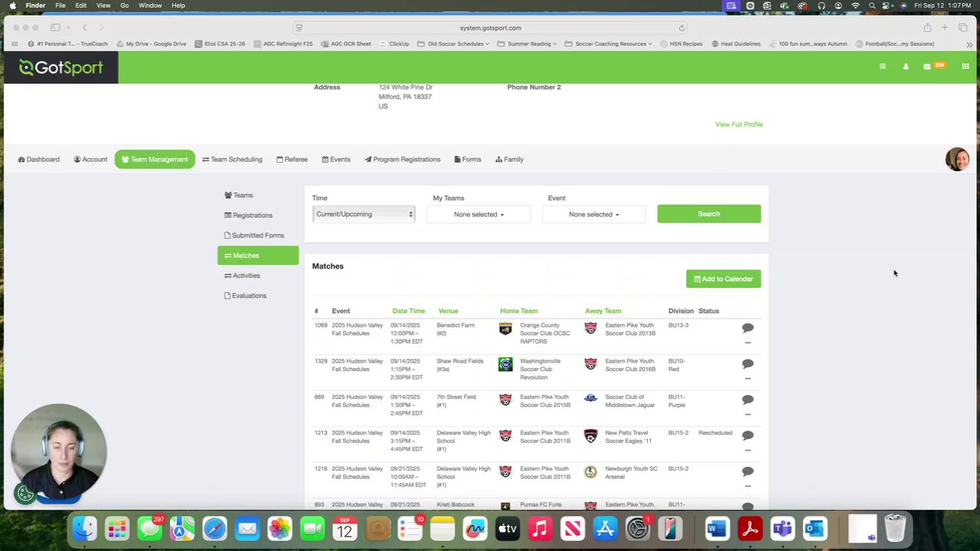Switch to the Referee tab
This screenshot has width=980, height=551.
(x=292, y=159)
